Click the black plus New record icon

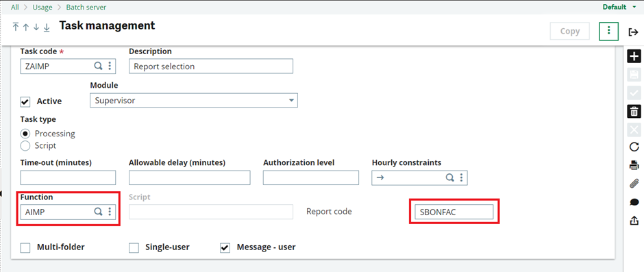634,56
